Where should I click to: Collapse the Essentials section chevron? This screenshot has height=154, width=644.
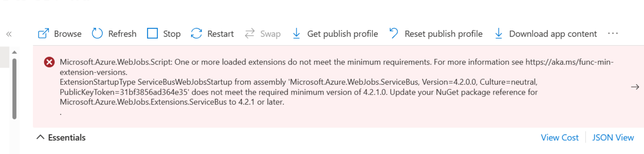click(40, 137)
